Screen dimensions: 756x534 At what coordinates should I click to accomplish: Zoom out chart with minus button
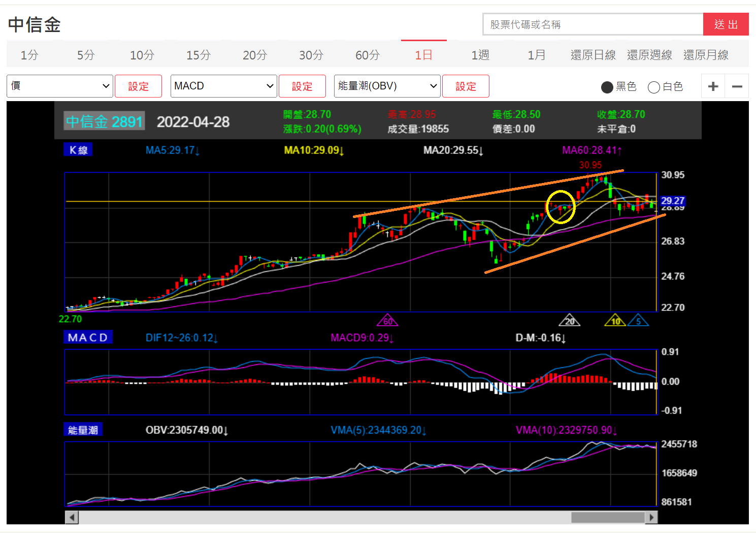point(737,86)
